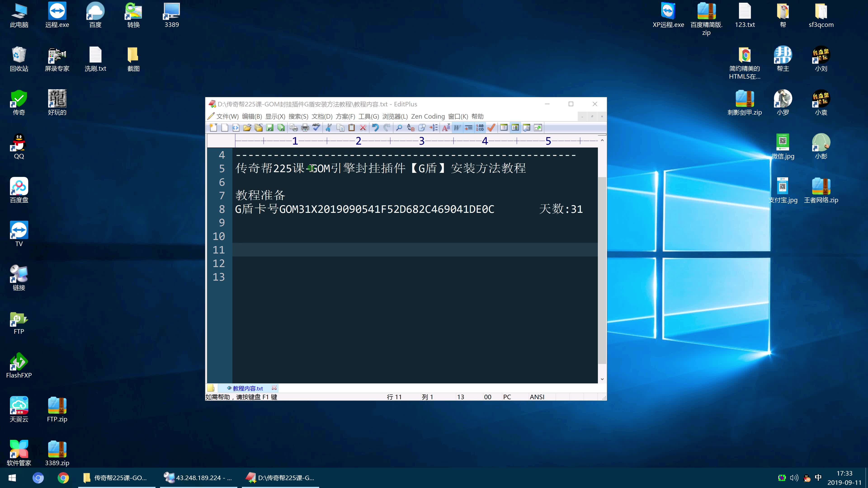Click the Undo arrow icon
Screen dimensions: 868x488
coord(375,128)
